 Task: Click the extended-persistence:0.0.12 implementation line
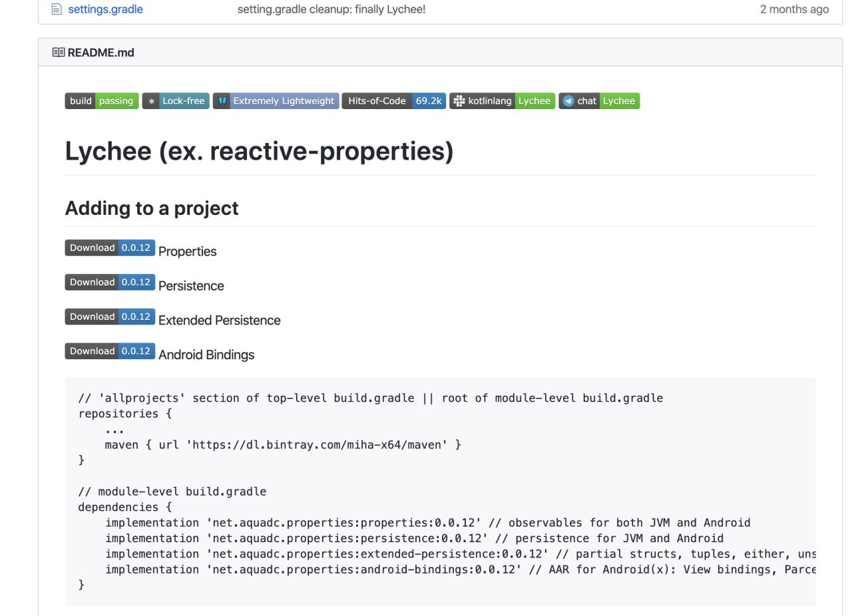(460, 554)
